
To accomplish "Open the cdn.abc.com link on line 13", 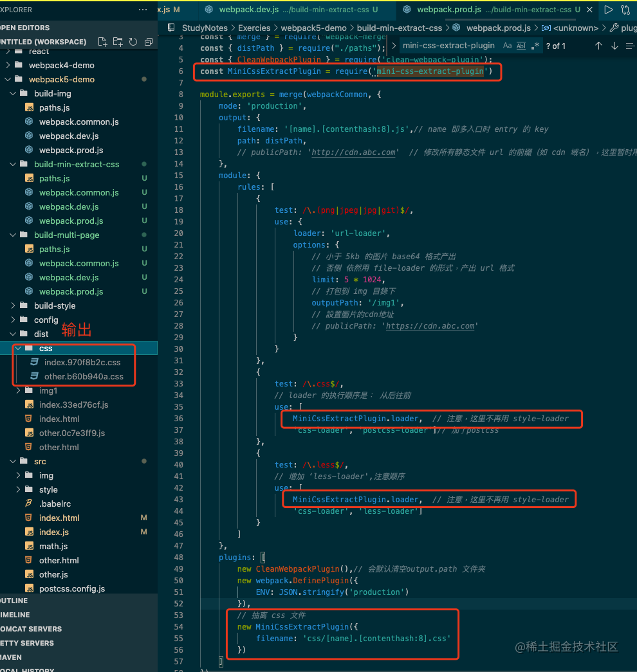I will (354, 152).
